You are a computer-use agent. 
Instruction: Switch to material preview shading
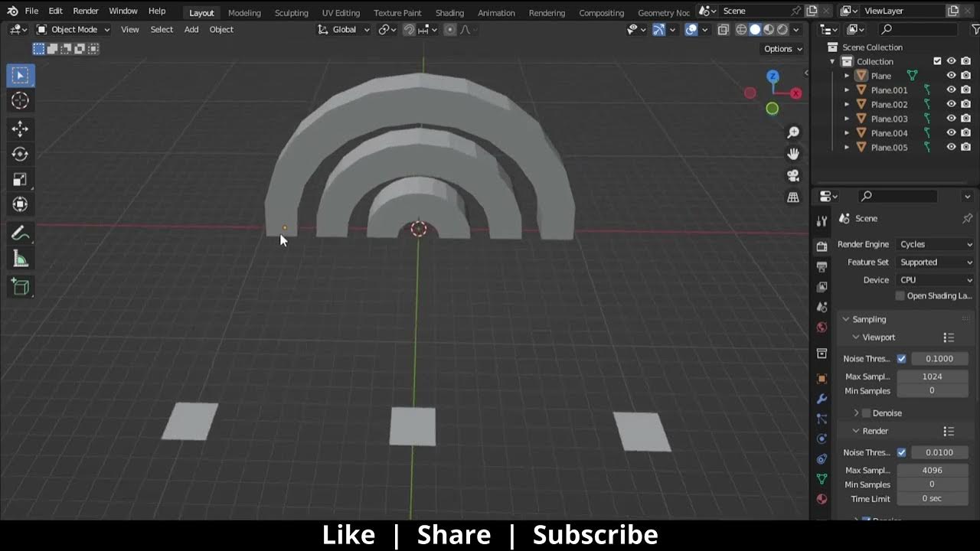pos(769,29)
